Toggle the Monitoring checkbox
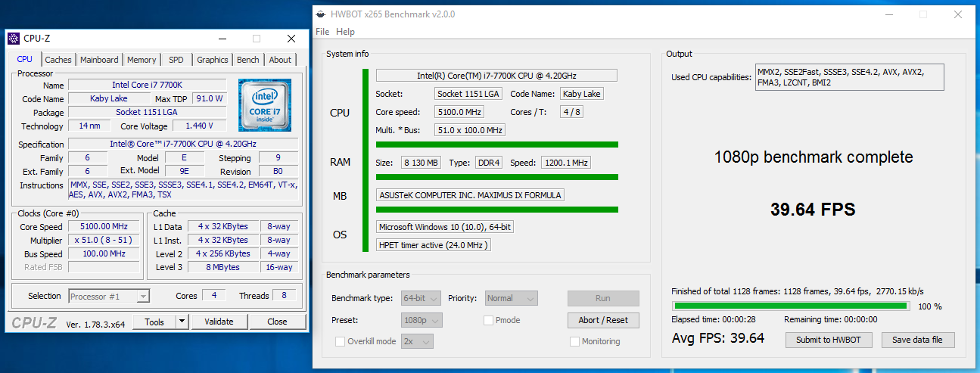Screen dimensions: 980x373 coord(575,341)
